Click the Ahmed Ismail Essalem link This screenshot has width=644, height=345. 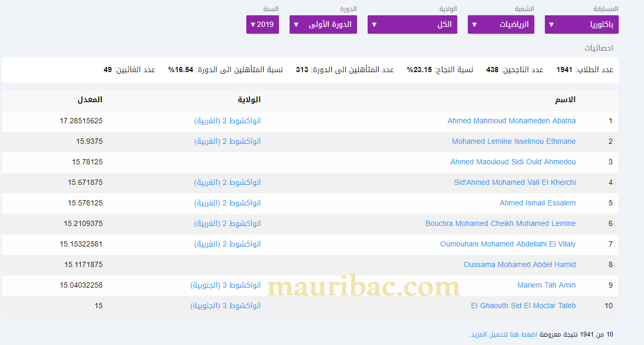point(537,203)
